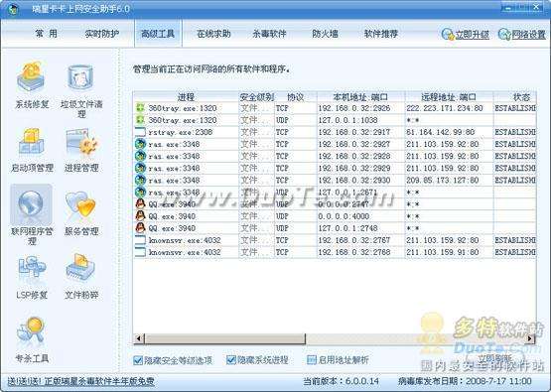Switch to the 实时防护 tab
This screenshot has width=551, height=392.
102,34
